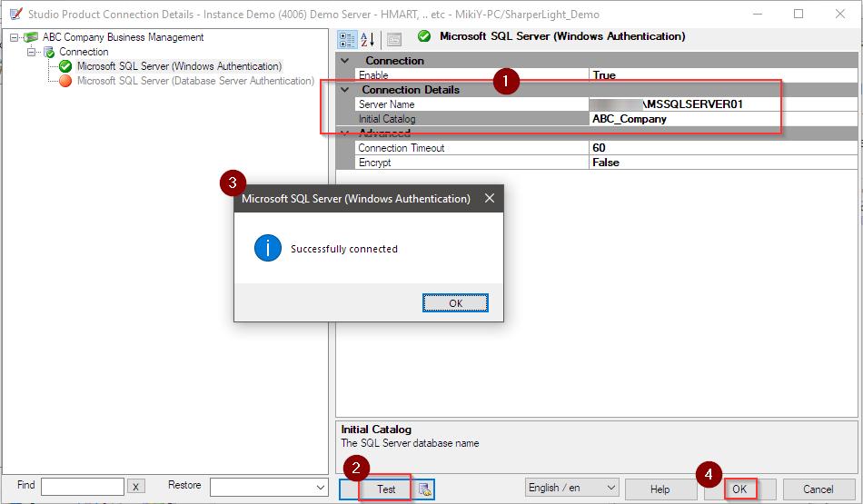The image size is (863, 504).
Task: Click the Categorized view icon in property toolbar
Action: coord(347,40)
